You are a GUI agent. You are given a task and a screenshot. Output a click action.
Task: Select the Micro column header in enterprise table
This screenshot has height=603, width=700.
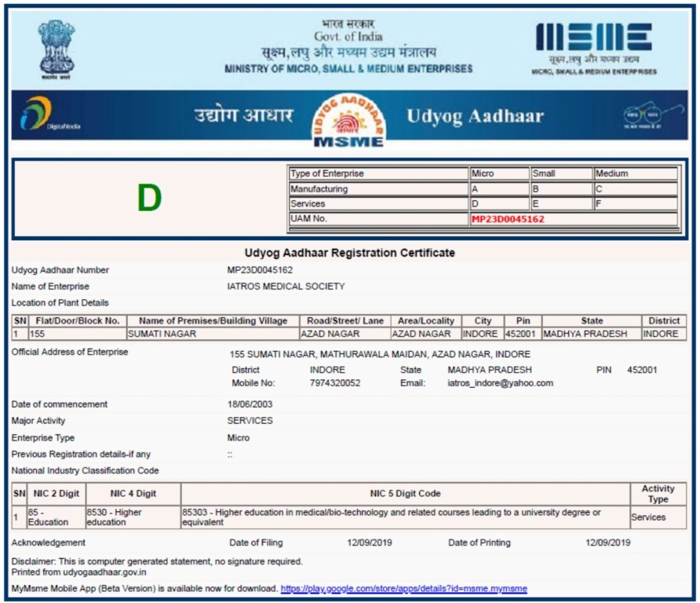[498, 174]
